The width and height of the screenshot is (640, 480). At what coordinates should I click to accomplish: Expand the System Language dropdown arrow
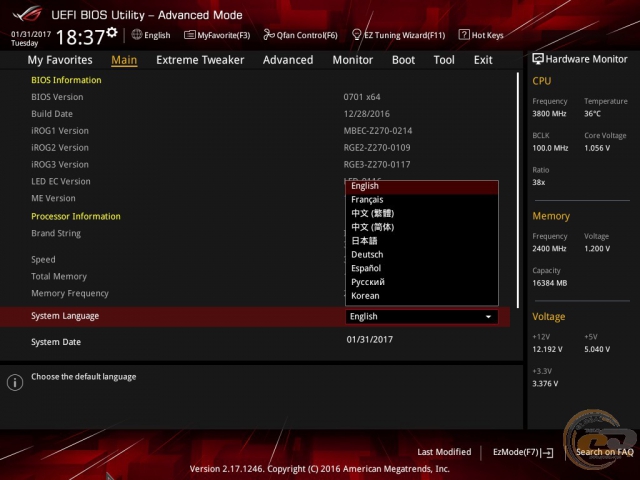tap(488, 317)
